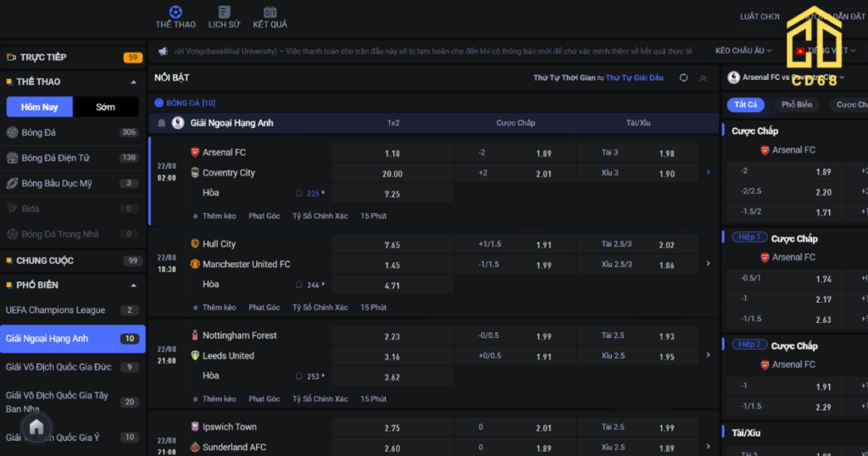
Task: Click the Premier League logo in league header
Action: pos(178,123)
